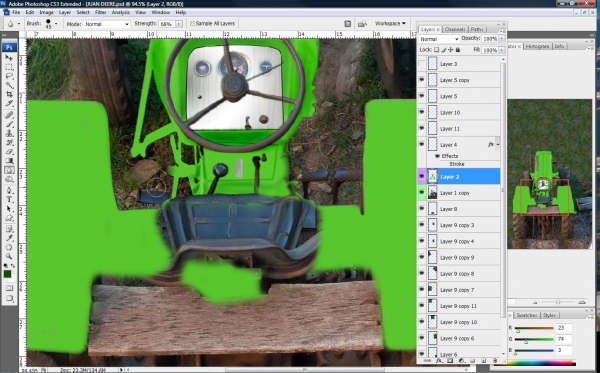Open the Image menu
This screenshot has width=600, height=373.
[x=46, y=12]
